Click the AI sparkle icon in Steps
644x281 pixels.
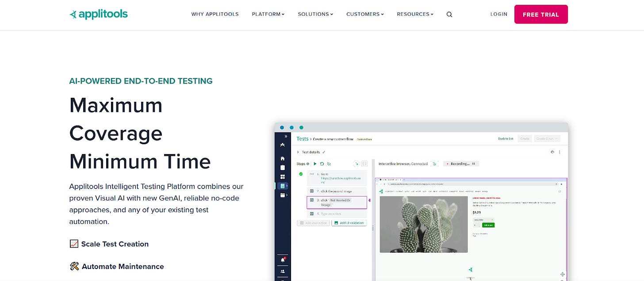tap(356, 164)
